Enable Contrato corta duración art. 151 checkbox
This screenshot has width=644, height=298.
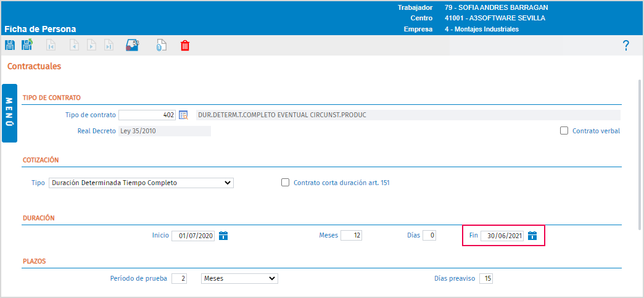coord(285,183)
